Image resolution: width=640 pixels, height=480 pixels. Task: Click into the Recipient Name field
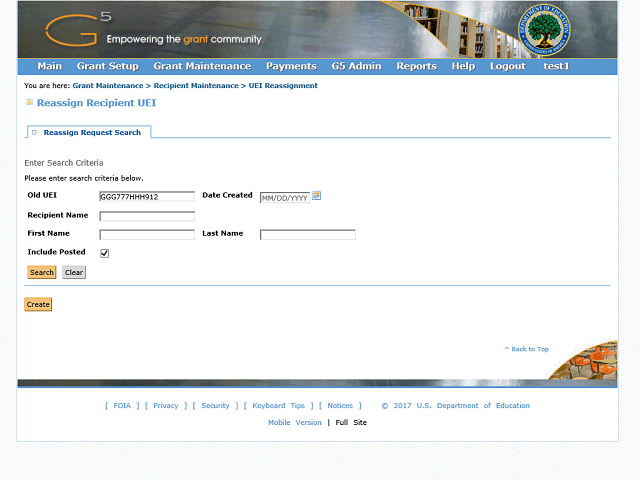[x=147, y=216]
